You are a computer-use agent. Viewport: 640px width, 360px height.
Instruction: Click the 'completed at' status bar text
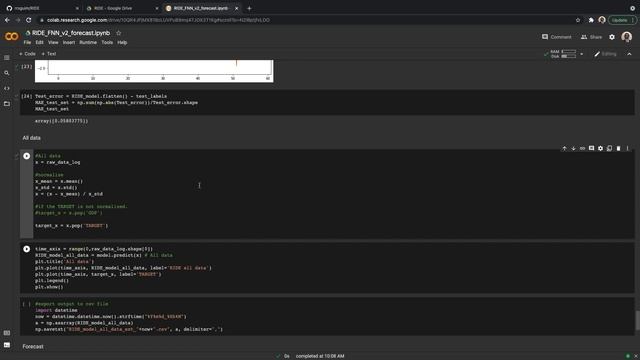click(x=320, y=356)
